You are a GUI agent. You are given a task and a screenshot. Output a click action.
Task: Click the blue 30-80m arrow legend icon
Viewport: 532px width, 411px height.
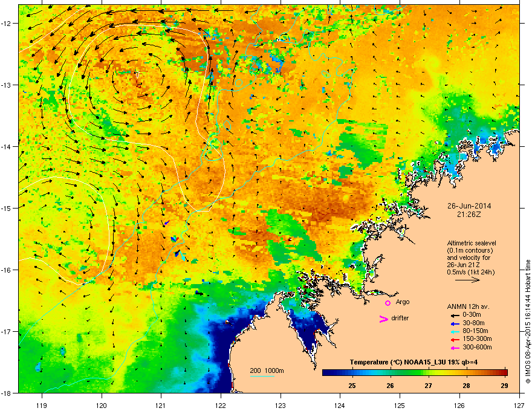pos(455,323)
